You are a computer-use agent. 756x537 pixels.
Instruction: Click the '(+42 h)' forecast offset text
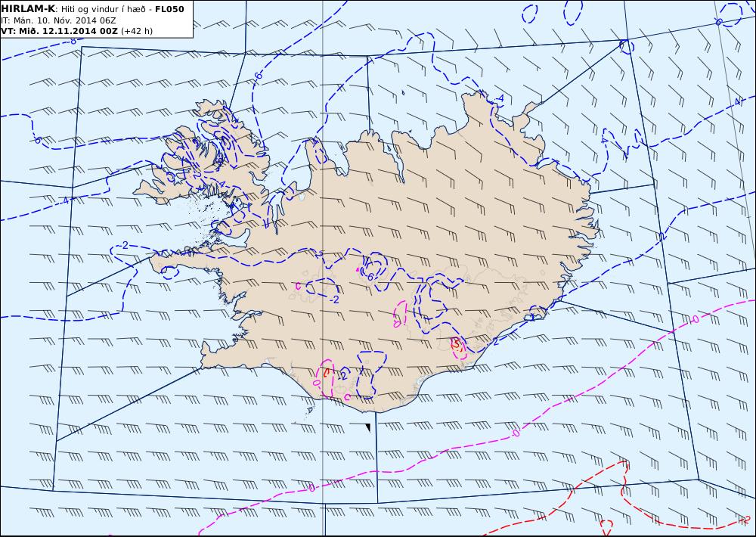[136, 31]
